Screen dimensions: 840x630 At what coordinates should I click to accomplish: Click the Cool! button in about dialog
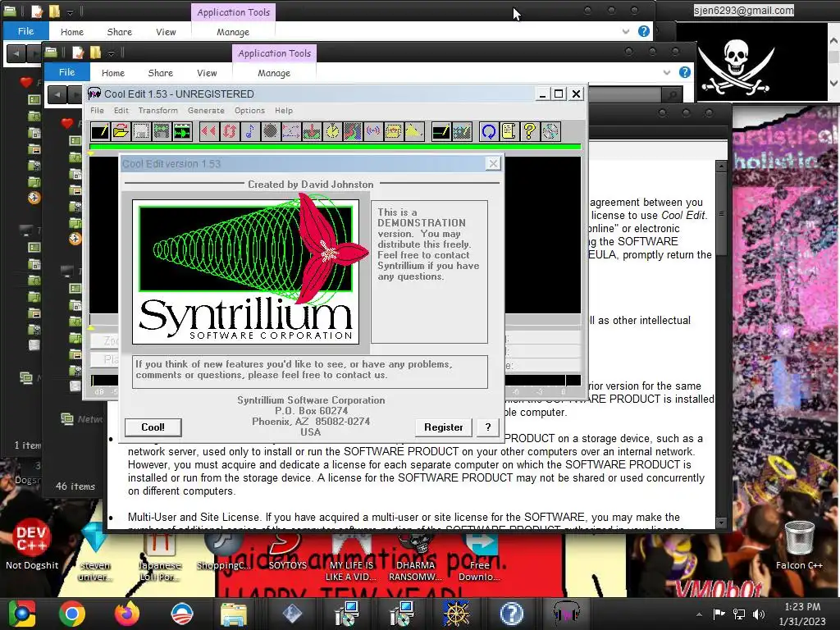(x=153, y=427)
